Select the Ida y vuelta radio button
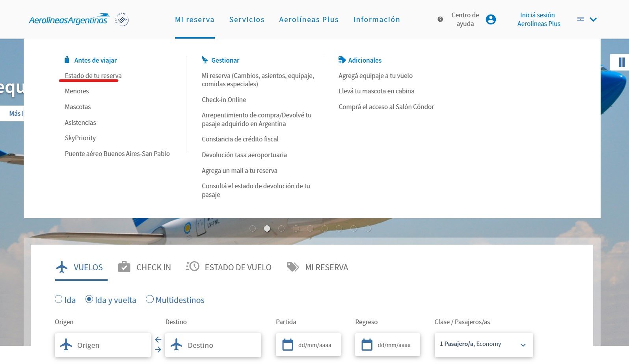 click(x=89, y=299)
